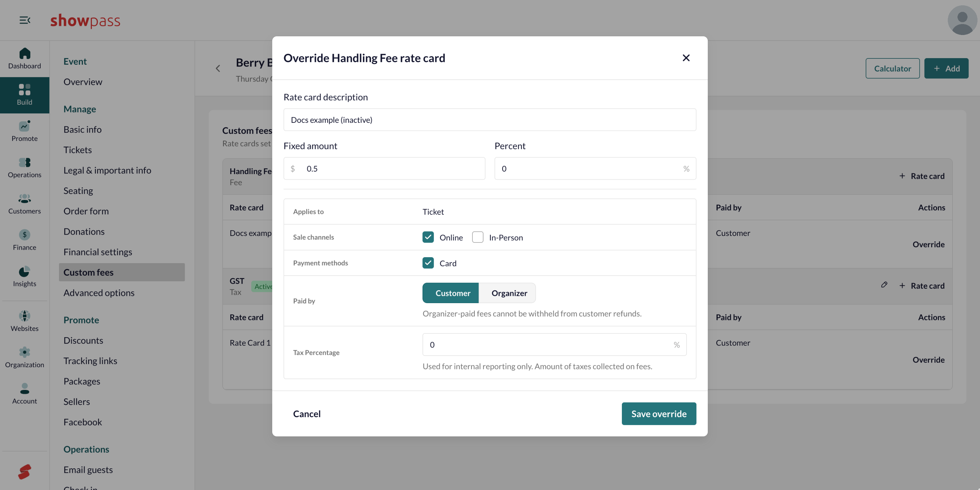Toggle the Card payment method checkbox
The width and height of the screenshot is (980, 490).
[428, 263]
